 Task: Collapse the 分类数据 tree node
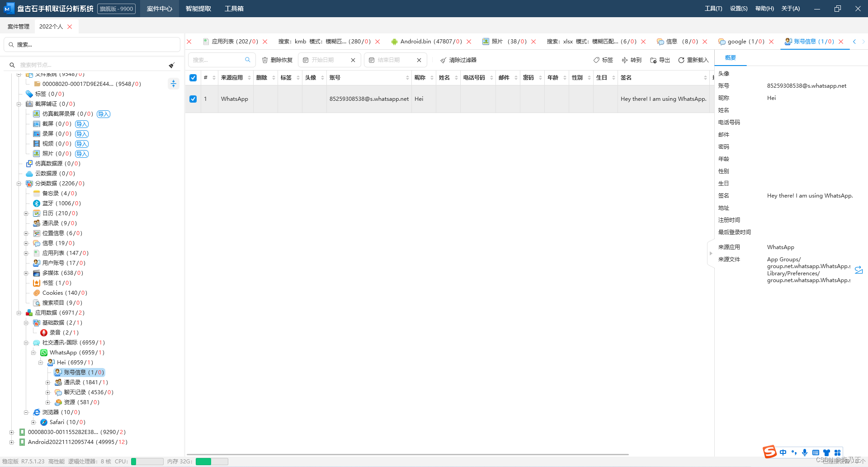pos(19,184)
